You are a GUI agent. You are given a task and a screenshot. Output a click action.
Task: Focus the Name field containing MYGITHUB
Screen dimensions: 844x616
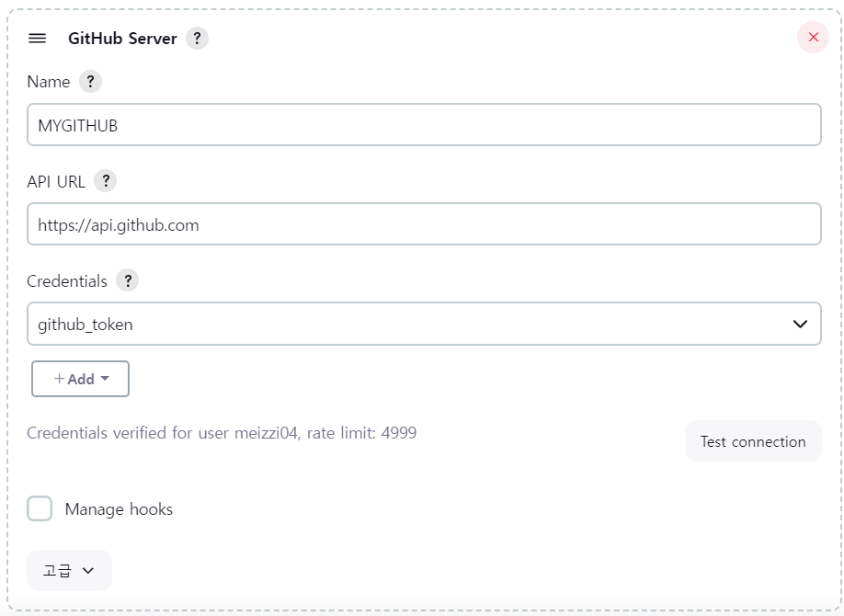point(424,125)
